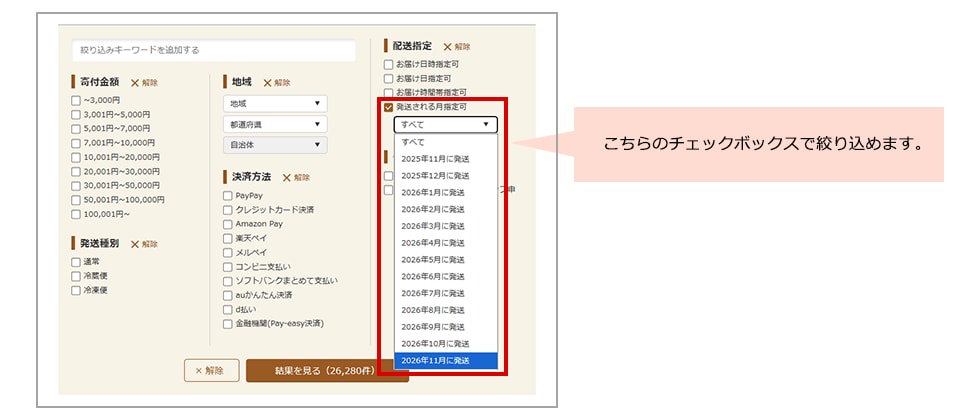The image size is (980, 420).
Task: Enable the お届け日時指定可 checkbox
Action: (x=389, y=64)
